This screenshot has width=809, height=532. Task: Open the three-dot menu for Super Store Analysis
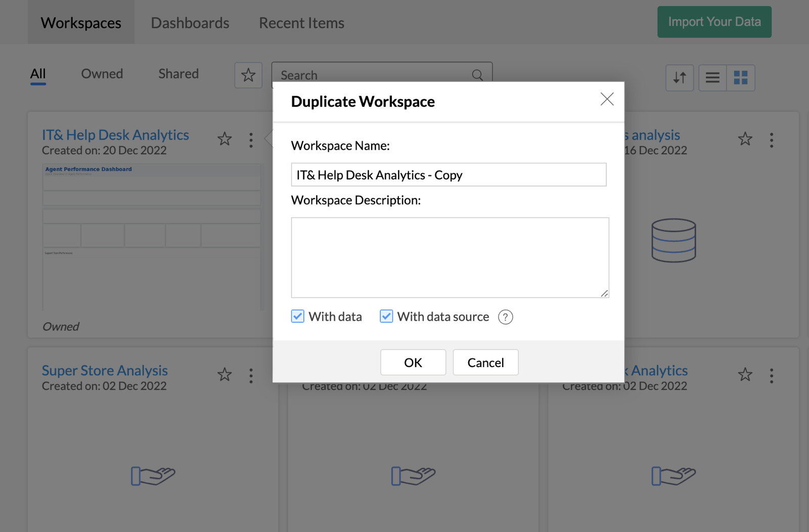point(251,375)
